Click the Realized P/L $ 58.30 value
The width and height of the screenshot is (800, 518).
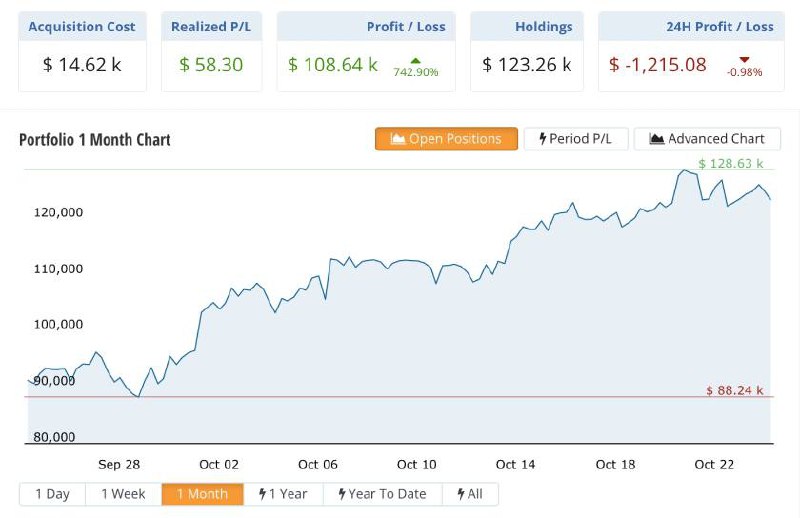click(x=211, y=65)
